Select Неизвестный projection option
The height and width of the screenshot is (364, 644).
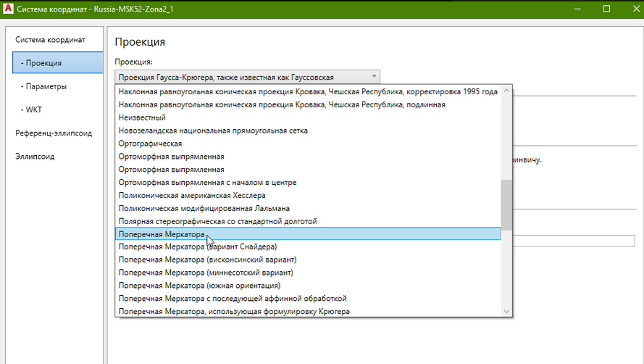(x=142, y=117)
